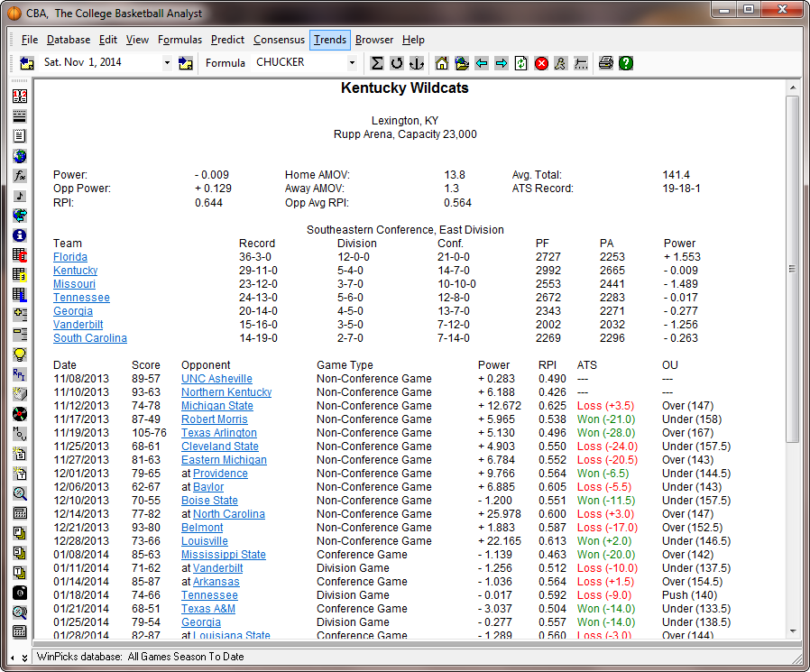Image resolution: width=810 pixels, height=672 pixels.
Task: Click the green reload page icon
Action: [521, 63]
